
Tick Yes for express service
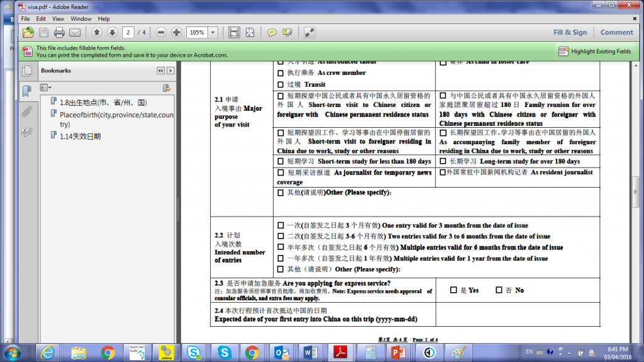(453, 290)
